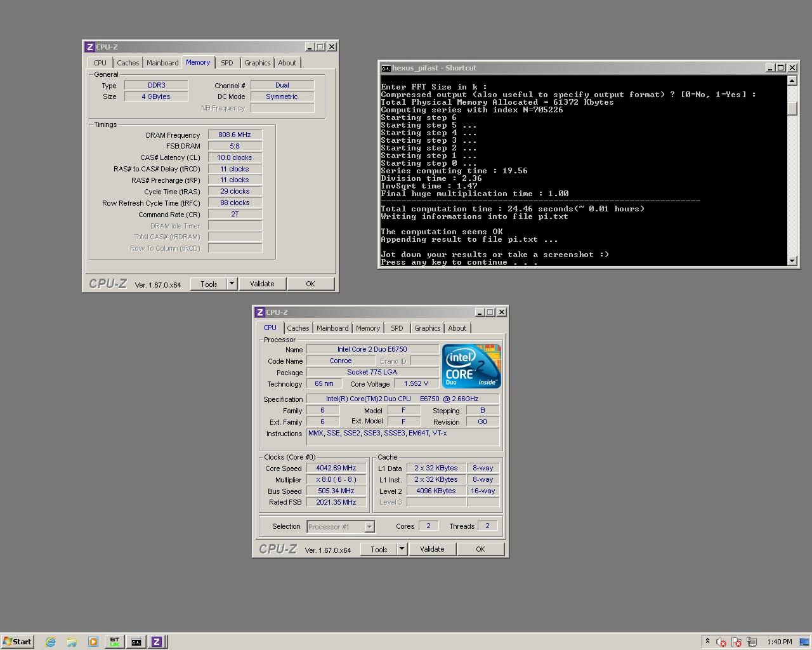Expand Tools dropdown arrow in Memory window
This screenshot has height=650, width=812.
tap(232, 284)
